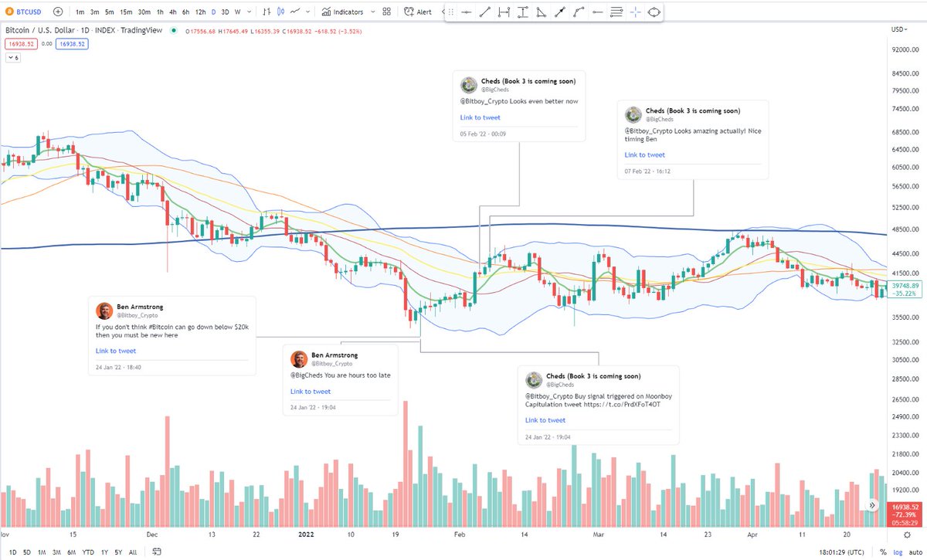
Task: Set the chart interval to 12h
Action: (x=201, y=12)
